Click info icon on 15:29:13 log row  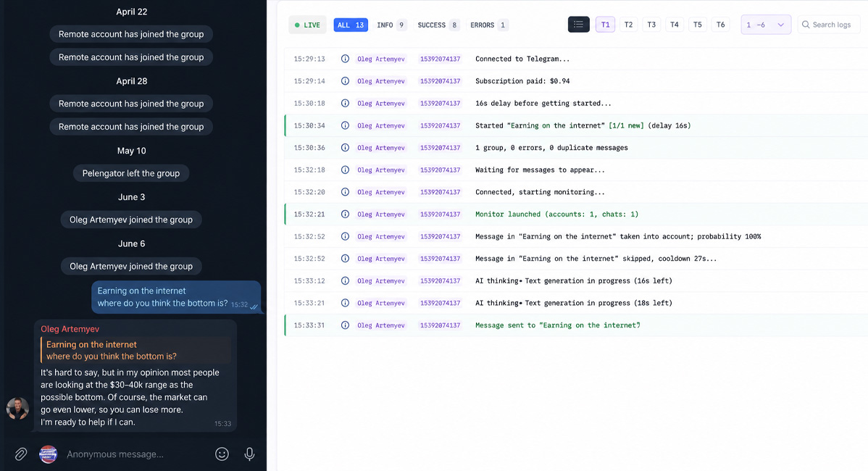[345, 59]
